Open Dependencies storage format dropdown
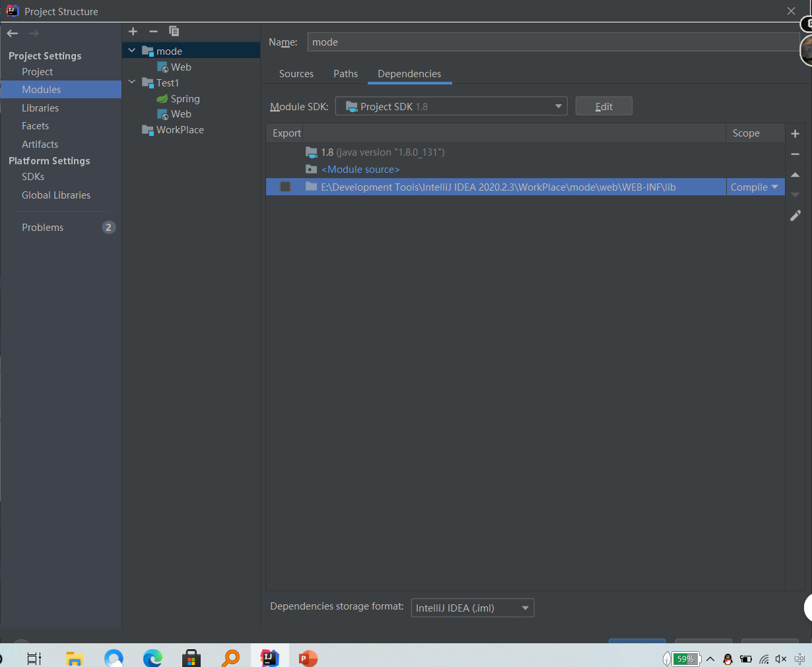The width and height of the screenshot is (812, 667). [x=473, y=608]
